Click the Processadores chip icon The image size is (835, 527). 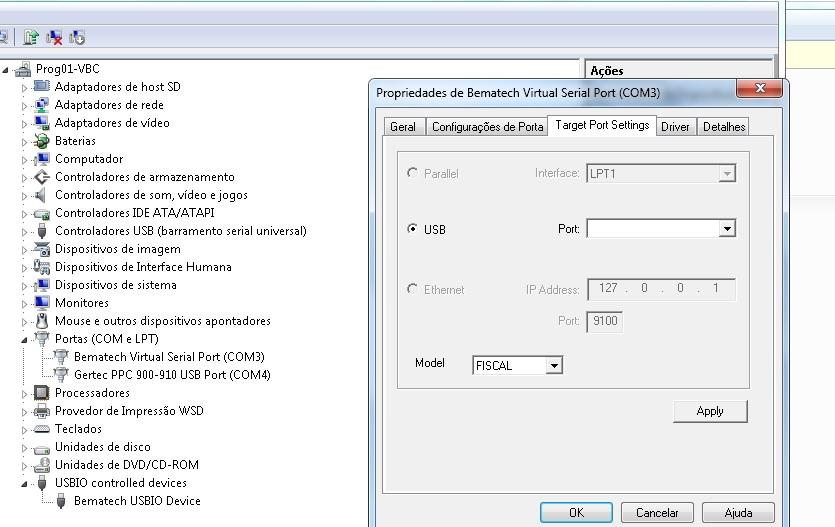(x=42, y=393)
